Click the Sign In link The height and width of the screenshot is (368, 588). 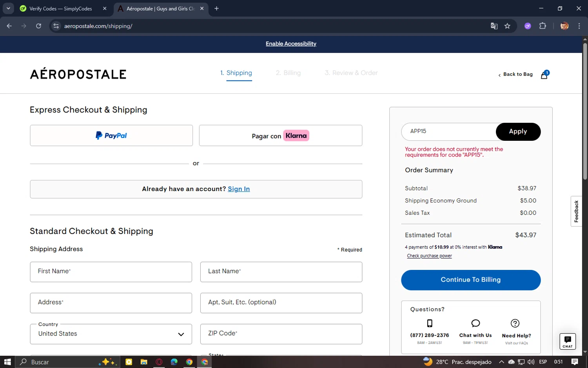pos(239,189)
